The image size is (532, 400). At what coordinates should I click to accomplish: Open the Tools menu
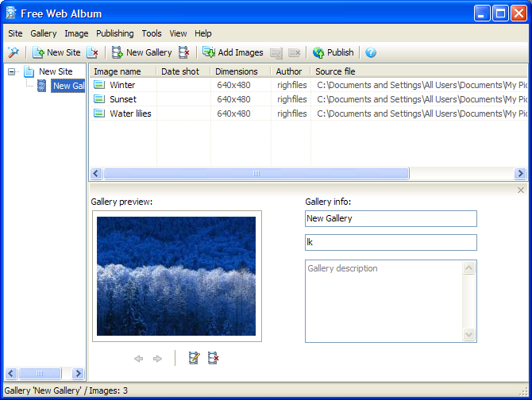(x=152, y=33)
